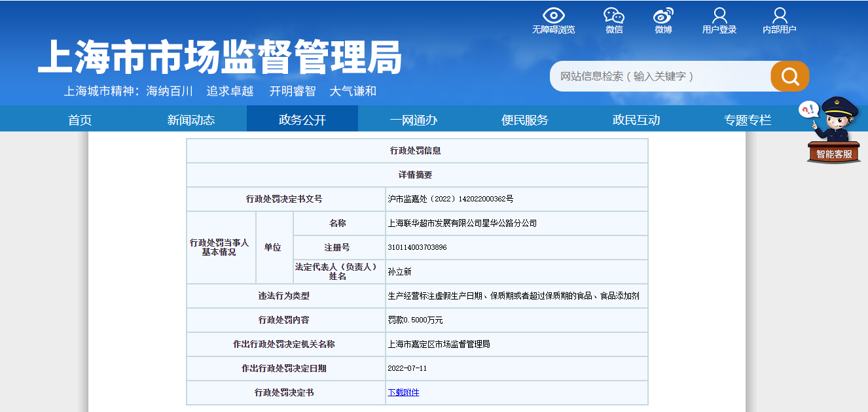Click the 智能客服 label button
Screen dimensions: 868x412
[x=834, y=154]
